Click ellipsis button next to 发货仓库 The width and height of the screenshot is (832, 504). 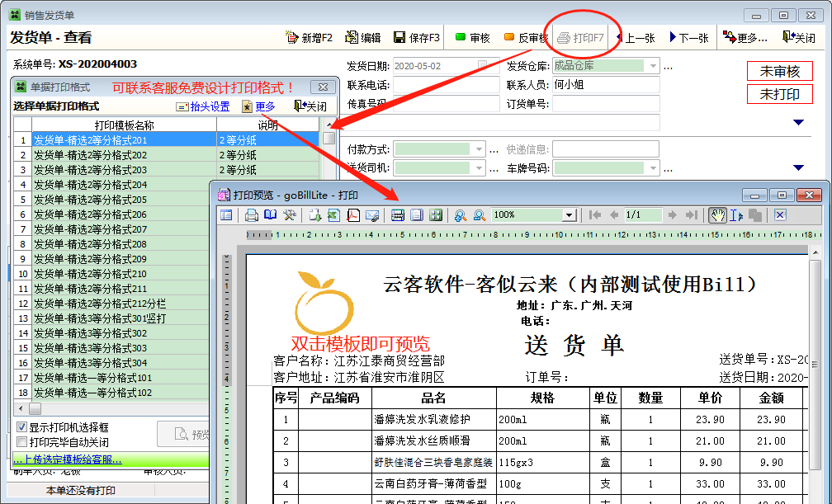668,67
